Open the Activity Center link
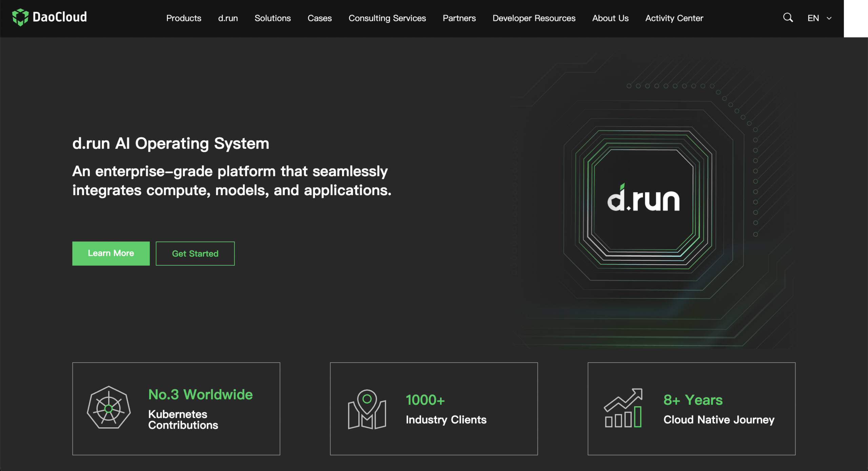The height and width of the screenshot is (471, 868). coord(674,18)
